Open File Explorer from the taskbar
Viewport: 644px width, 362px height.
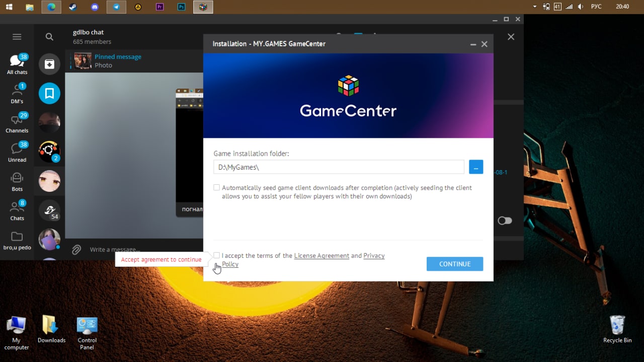[x=30, y=7]
